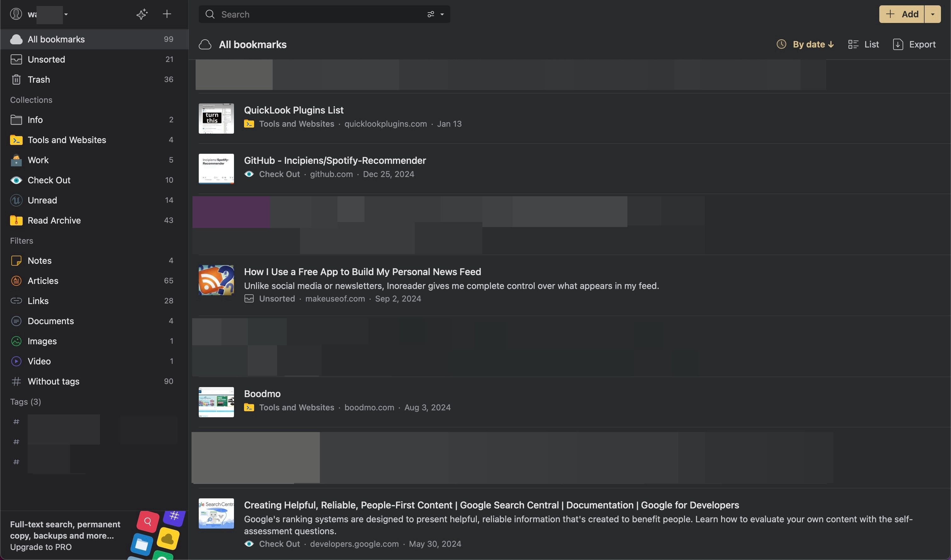Screen dimensions: 951x560
Task: Expand the account name dropdown
Action: tap(66, 14)
